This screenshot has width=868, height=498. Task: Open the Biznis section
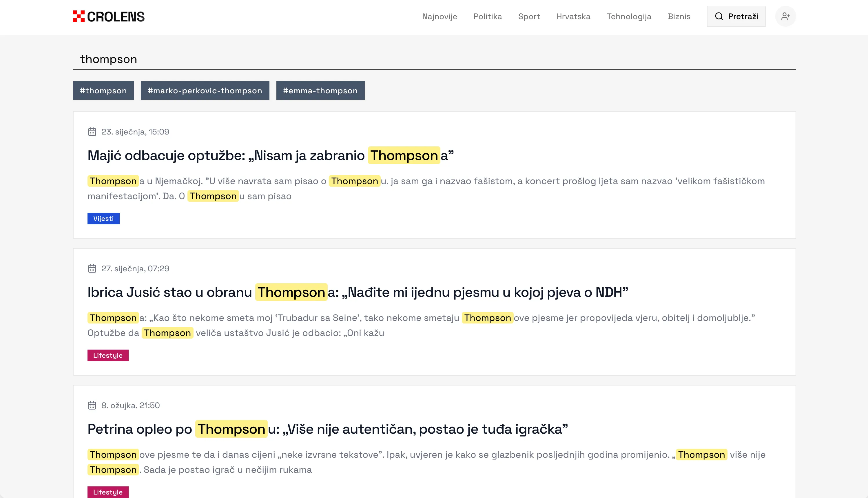[679, 17]
